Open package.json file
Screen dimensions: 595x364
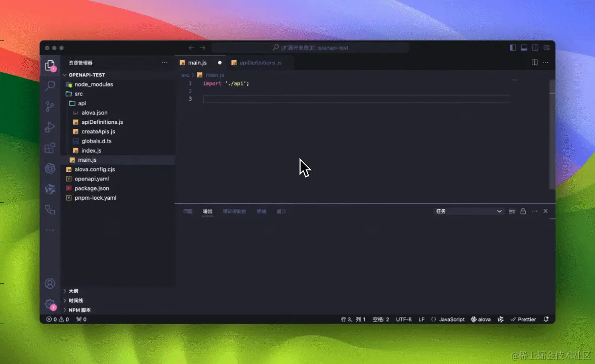tap(92, 189)
